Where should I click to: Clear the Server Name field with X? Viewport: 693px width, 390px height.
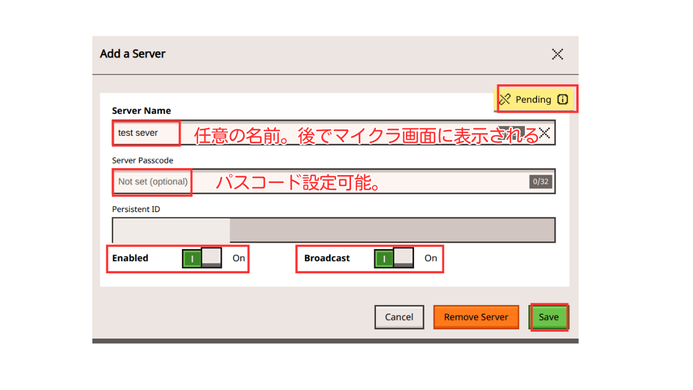(x=544, y=133)
